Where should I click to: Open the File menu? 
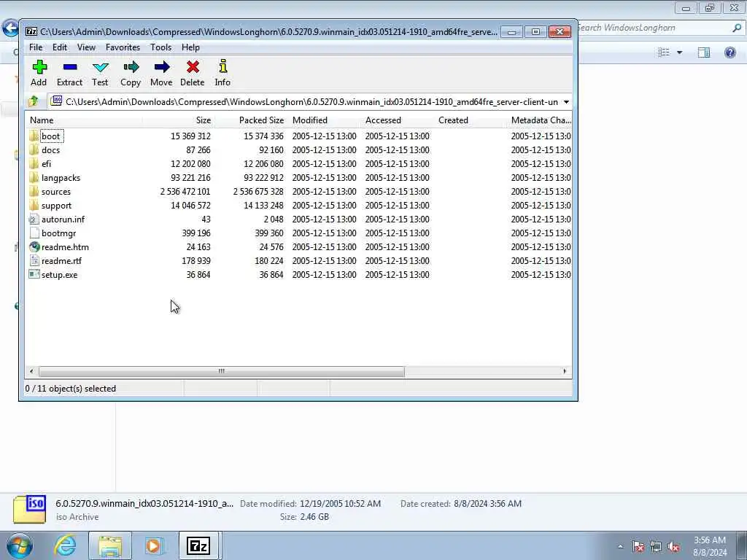point(36,47)
